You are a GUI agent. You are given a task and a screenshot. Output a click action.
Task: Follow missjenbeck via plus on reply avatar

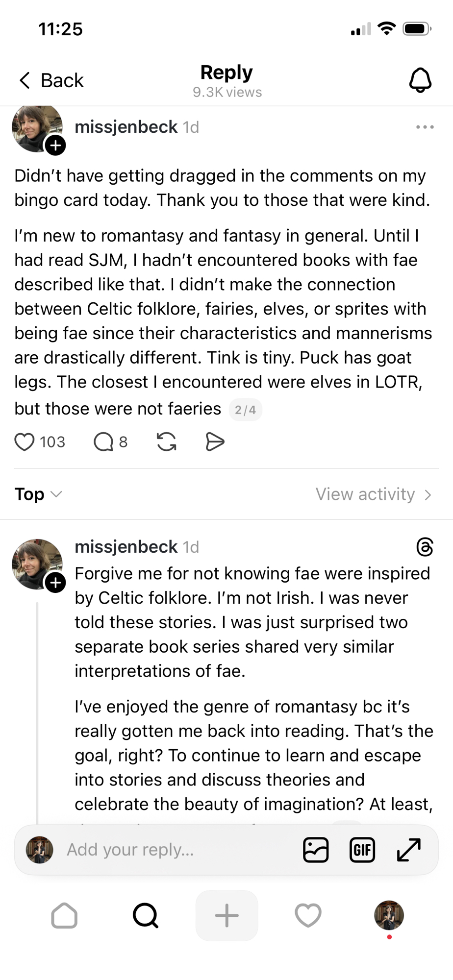click(x=55, y=582)
